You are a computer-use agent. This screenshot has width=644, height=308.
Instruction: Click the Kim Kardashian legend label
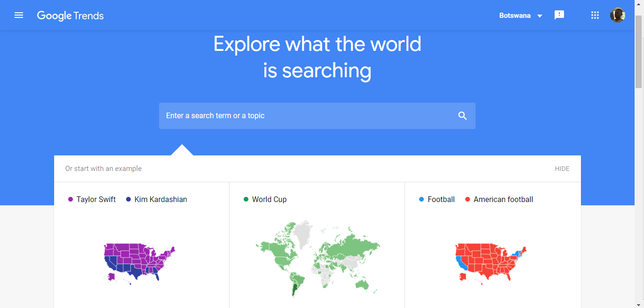point(161,199)
